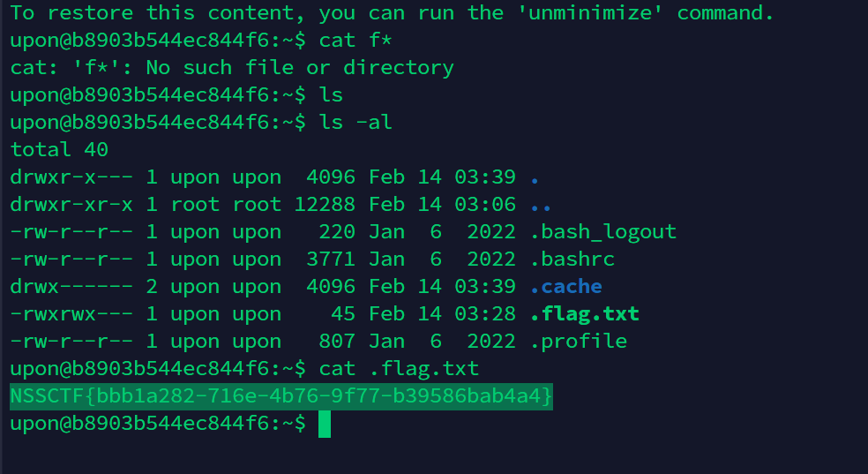Viewport: 868px width, 474px height.
Task: Click the 'unminimize' word in first line
Action: (x=589, y=12)
